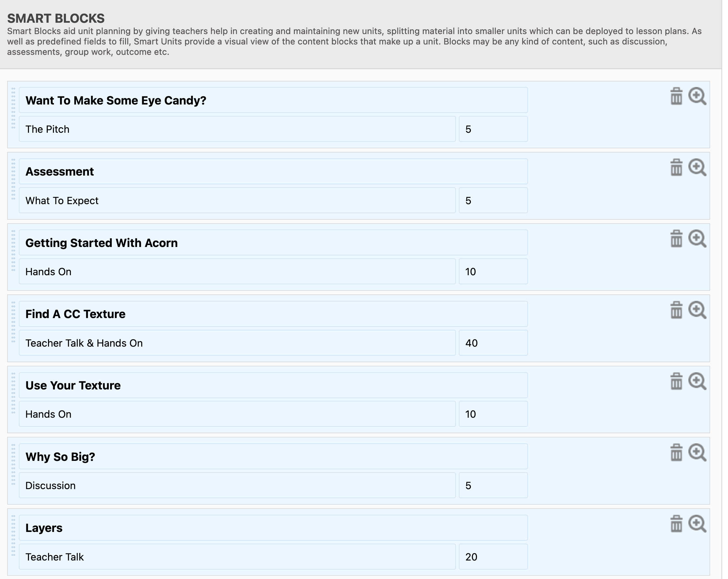Click the trash icon for the Assessment block

[676, 168]
